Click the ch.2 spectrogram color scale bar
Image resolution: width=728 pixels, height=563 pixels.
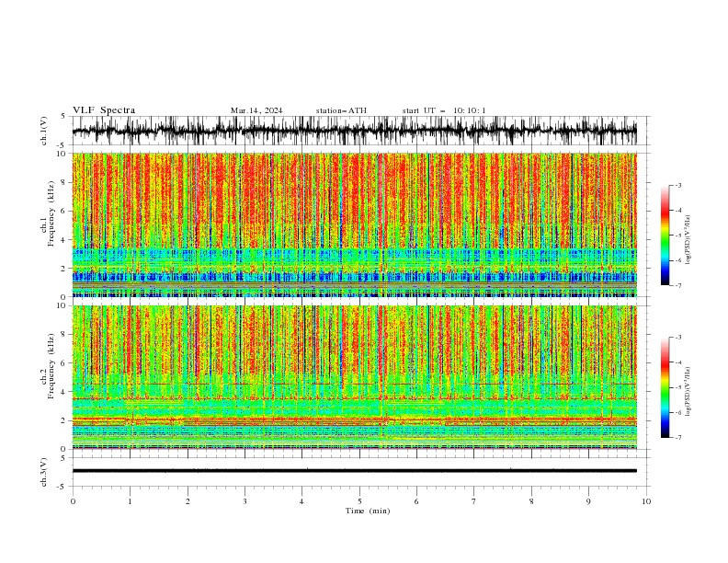pos(665,387)
